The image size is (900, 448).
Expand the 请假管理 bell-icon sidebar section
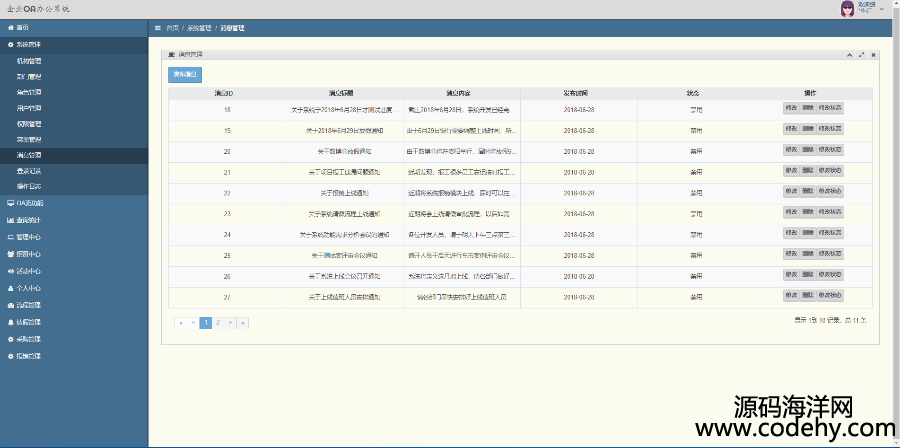pyautogui.click(x=74, y=322)
